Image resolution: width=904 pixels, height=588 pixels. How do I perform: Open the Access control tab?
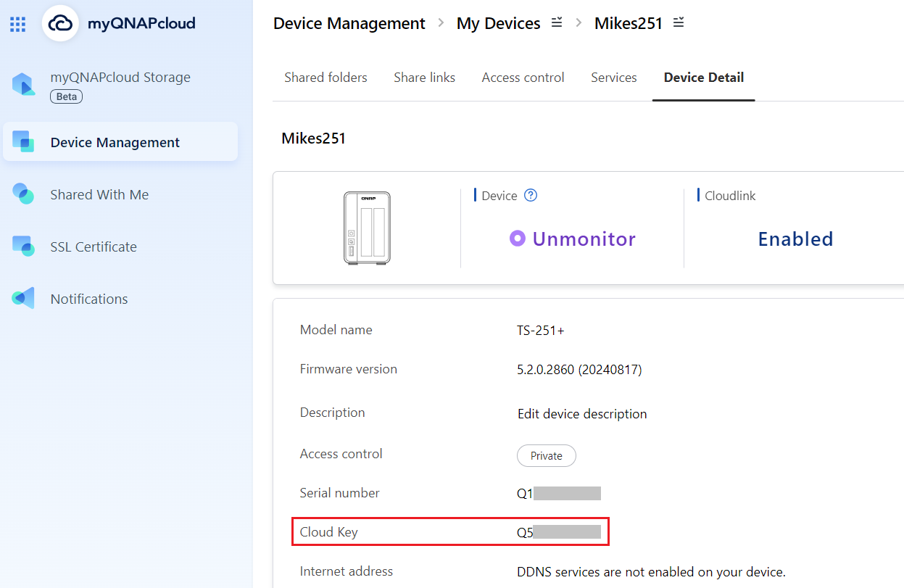click(x=523, y=77)
